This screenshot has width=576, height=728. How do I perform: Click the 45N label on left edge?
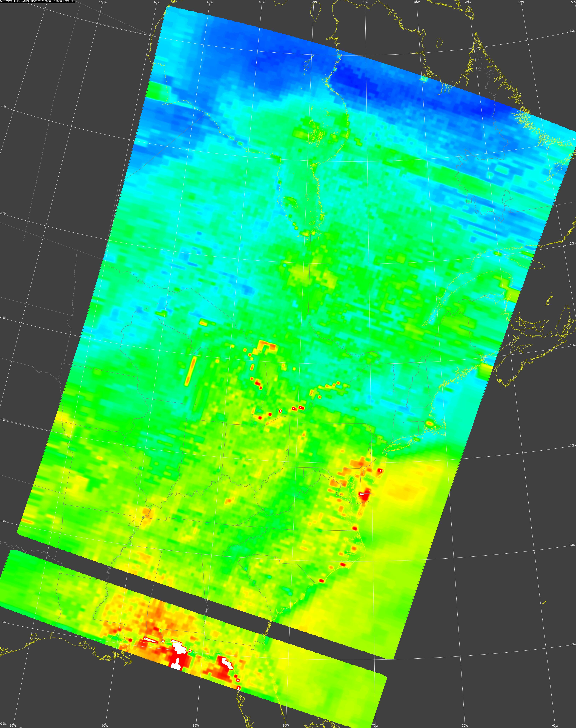pos(3,318)
